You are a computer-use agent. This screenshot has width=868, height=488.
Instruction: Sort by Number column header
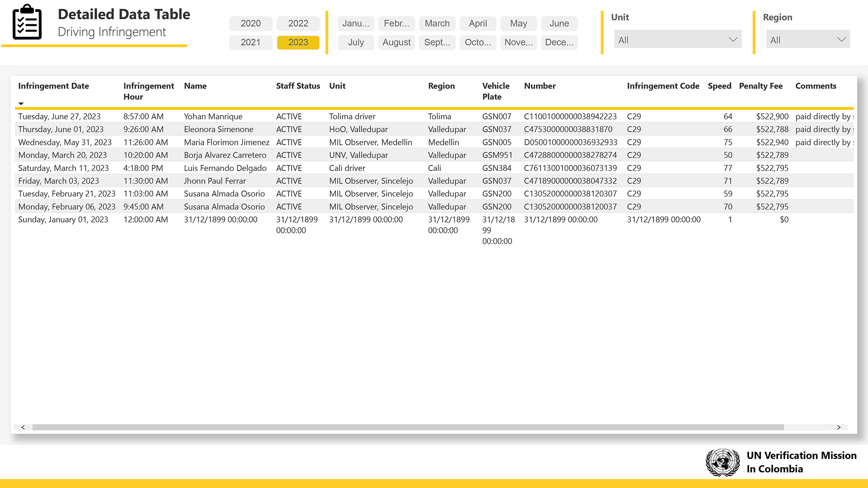coord(540,86)
